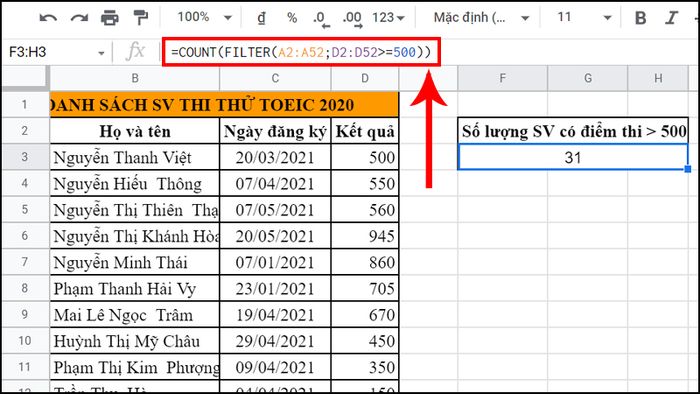The image size is (700, 394).
Task: Click the 'Ngày đăng ký' header cell
Action: point(275,131)
